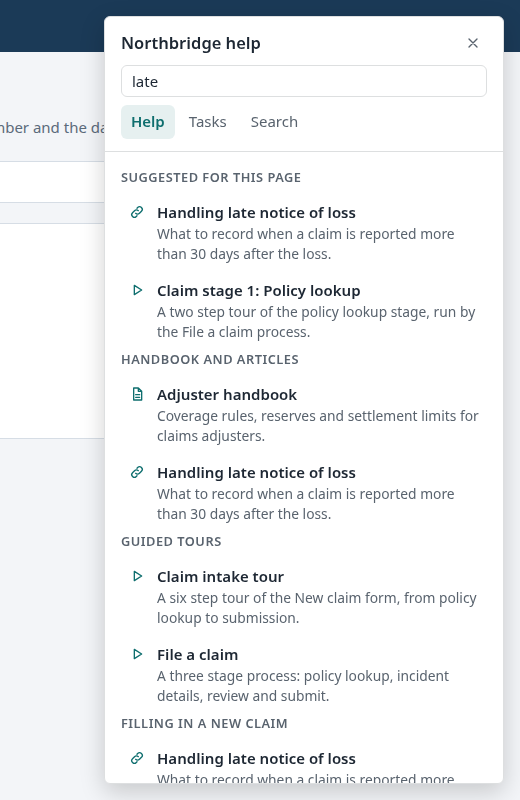The width and height of the screenshot is (520, 800).
Task: Click link icon of Handling late notice under Handbook
Action: [137, 472]
